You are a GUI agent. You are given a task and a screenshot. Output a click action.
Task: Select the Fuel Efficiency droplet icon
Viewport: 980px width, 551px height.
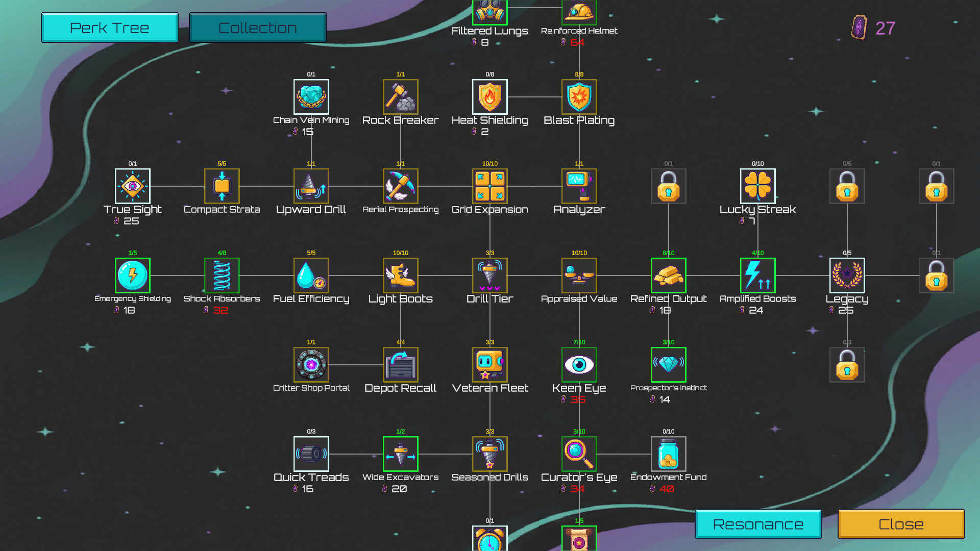[x=311, y=275]
